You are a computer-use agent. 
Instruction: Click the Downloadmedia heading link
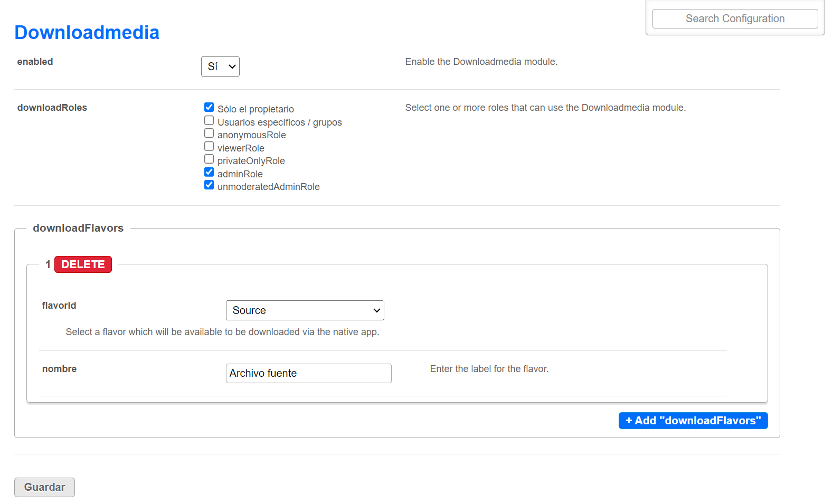[87, 33]
